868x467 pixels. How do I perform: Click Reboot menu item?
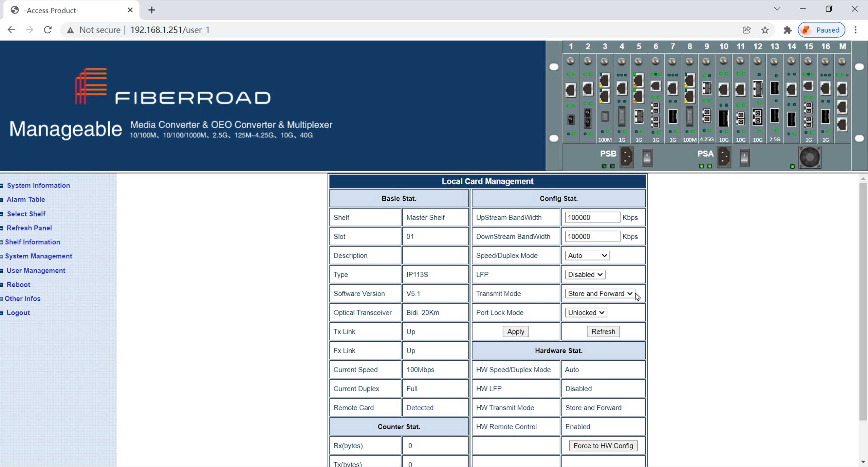(x=18, y=285)
